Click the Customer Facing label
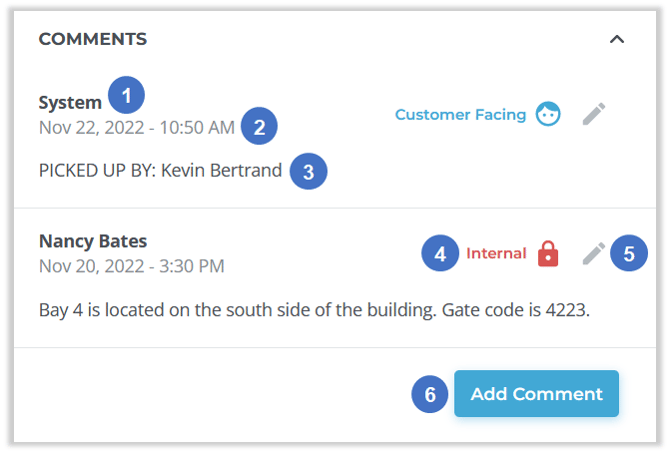The height and width of the screenshot is (453, 670). point(460,114)
